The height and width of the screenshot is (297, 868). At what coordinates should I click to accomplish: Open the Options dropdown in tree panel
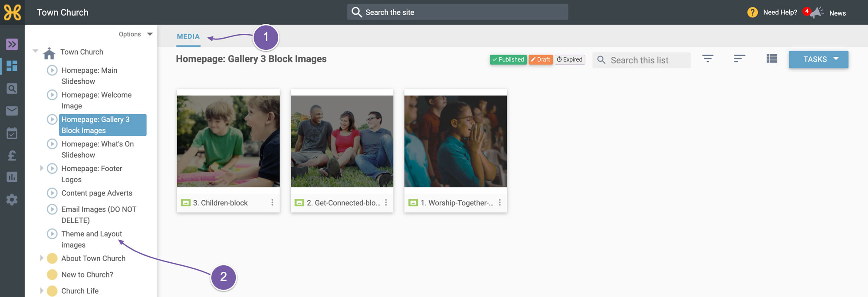click(x=135, y=34)
